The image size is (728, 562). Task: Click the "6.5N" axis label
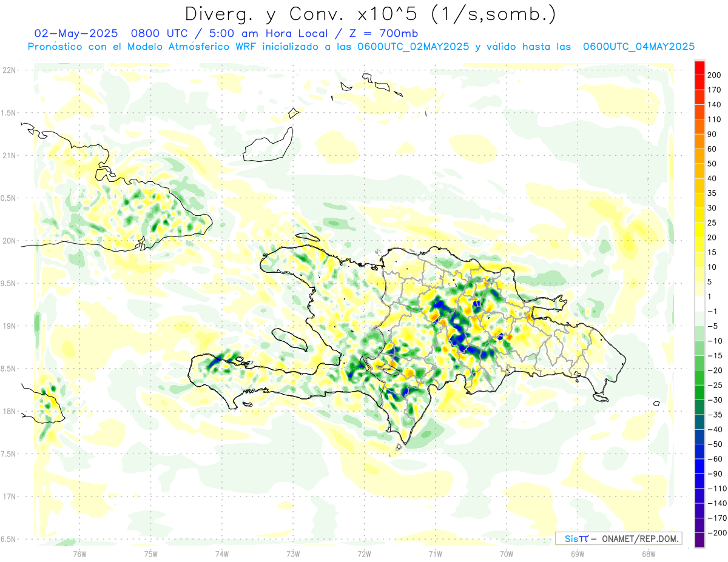[x=9, y=539]
